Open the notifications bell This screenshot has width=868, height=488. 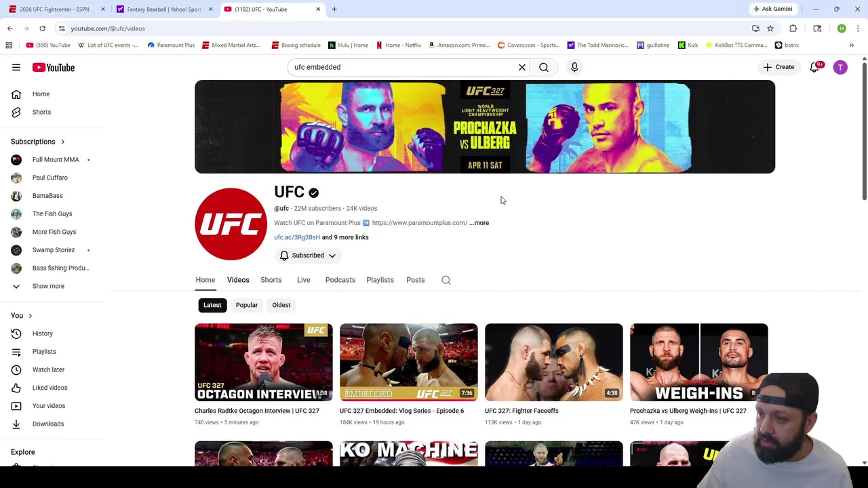tap(815, 67)
